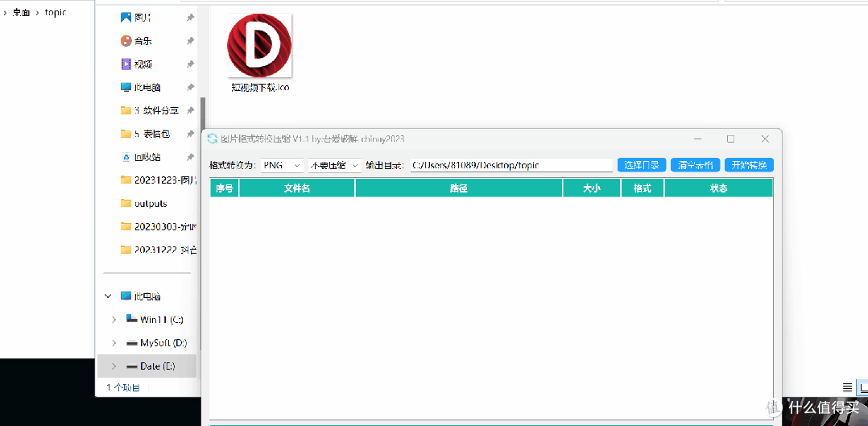This screenshot has width=868, height=426.
Task: Click the 清空表格 button
Action: pyautogui.click(x=696, y=165)
